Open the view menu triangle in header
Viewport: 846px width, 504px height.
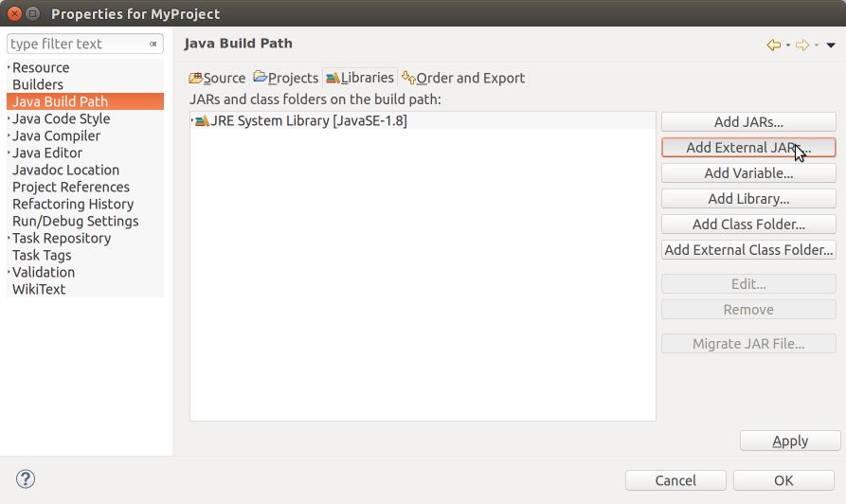(831, 45)
